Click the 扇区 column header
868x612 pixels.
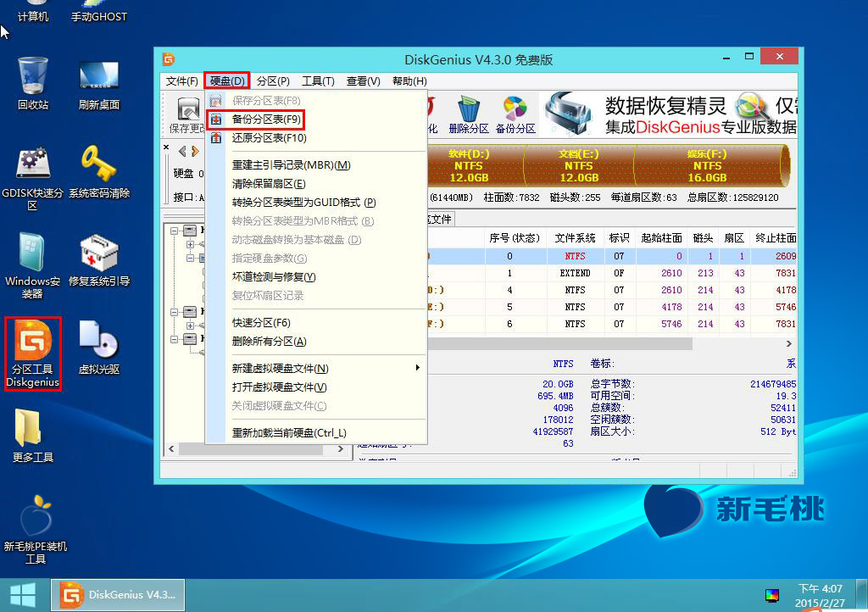coord(734,238)
